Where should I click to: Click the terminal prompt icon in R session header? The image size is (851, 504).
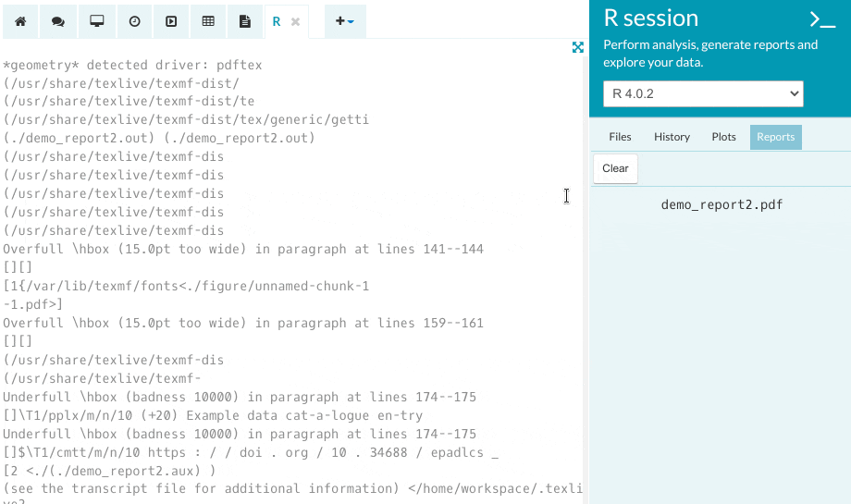[822, 19]
